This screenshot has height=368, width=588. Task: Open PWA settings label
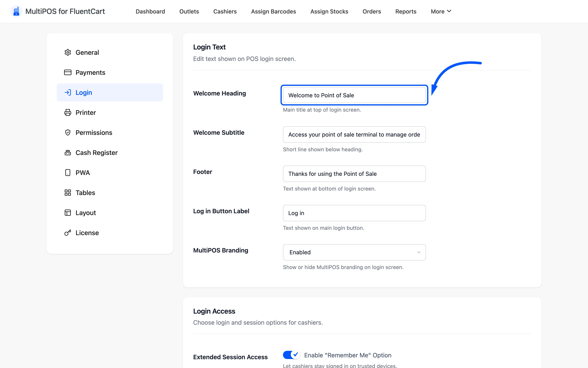pyautogui.click(x=83, y=173)
